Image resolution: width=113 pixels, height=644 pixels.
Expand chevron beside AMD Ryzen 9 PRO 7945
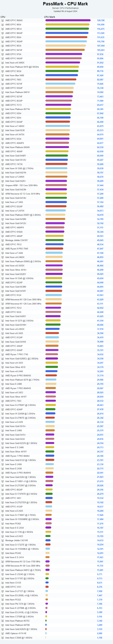pyautogui.click(x=2, y=249)
